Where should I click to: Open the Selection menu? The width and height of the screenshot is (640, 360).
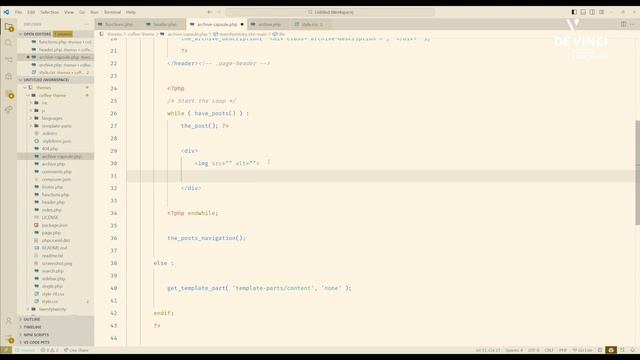click(x=49, y=12)
